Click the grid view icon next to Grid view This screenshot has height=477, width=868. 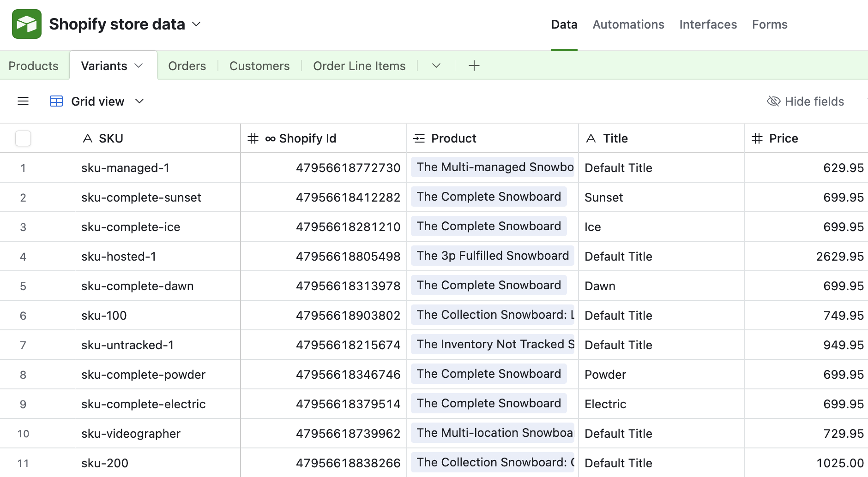tap(56, 101)
